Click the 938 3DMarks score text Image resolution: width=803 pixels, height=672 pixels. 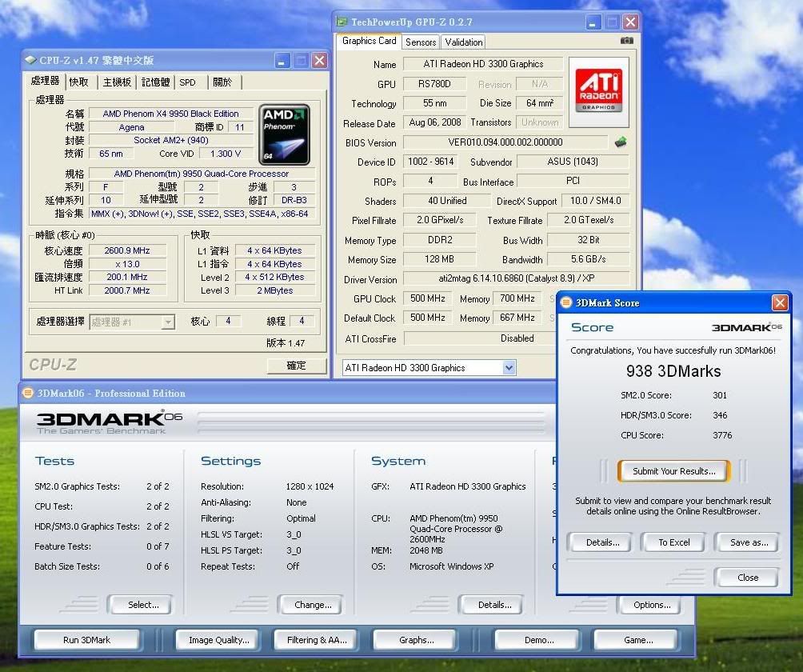[673, 371]
